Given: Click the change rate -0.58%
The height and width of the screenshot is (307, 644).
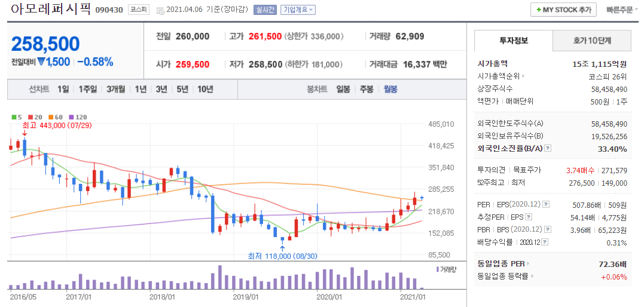Looking at the screenshot, I should pyautogui.click(x=95, y=62).
